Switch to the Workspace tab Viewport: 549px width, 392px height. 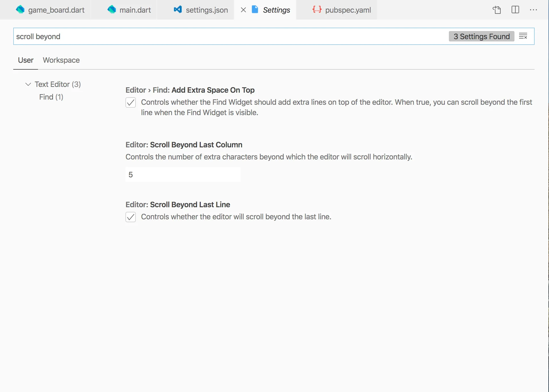tap(61, 60)
